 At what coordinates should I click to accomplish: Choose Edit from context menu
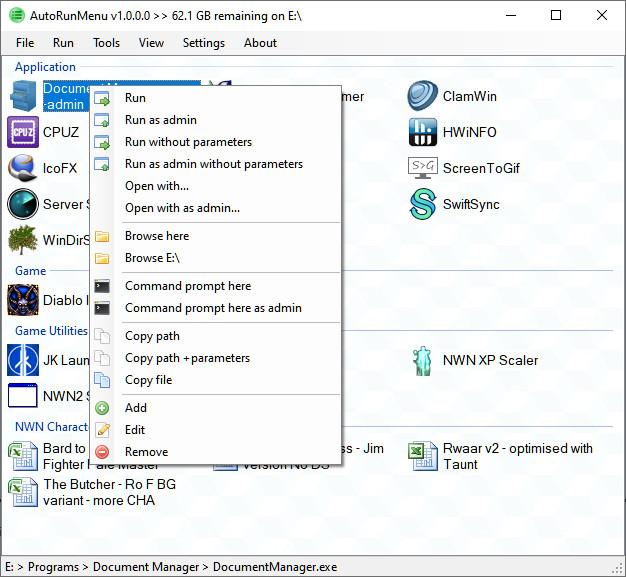click(x=216, y=430)
